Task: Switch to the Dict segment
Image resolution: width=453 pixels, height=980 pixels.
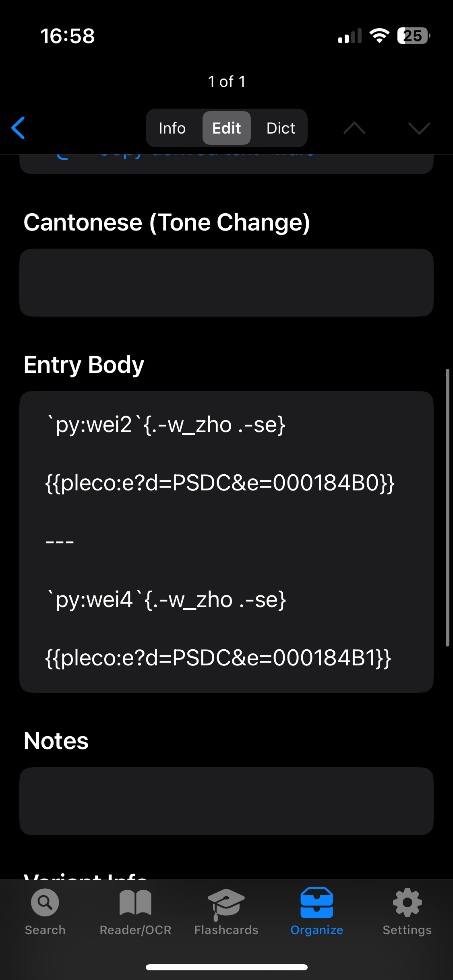Action: 281,128
